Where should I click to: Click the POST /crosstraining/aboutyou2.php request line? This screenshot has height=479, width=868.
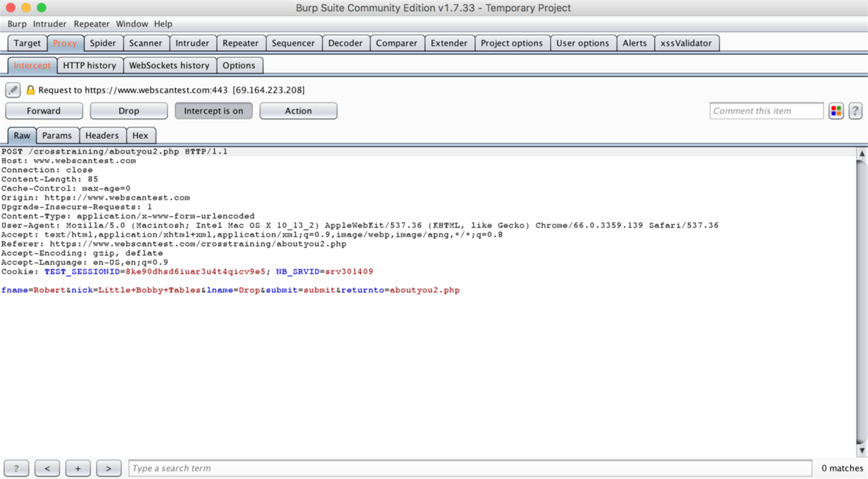point(115,151)
